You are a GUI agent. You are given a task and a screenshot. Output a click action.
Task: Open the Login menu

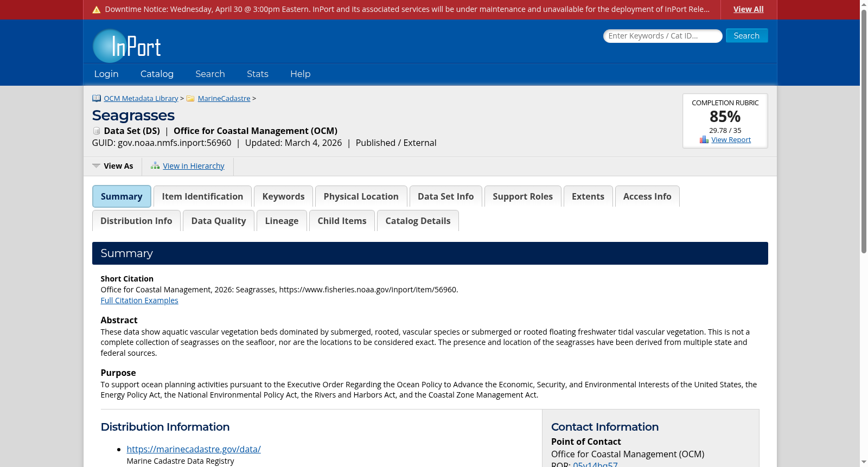(106, 74)
